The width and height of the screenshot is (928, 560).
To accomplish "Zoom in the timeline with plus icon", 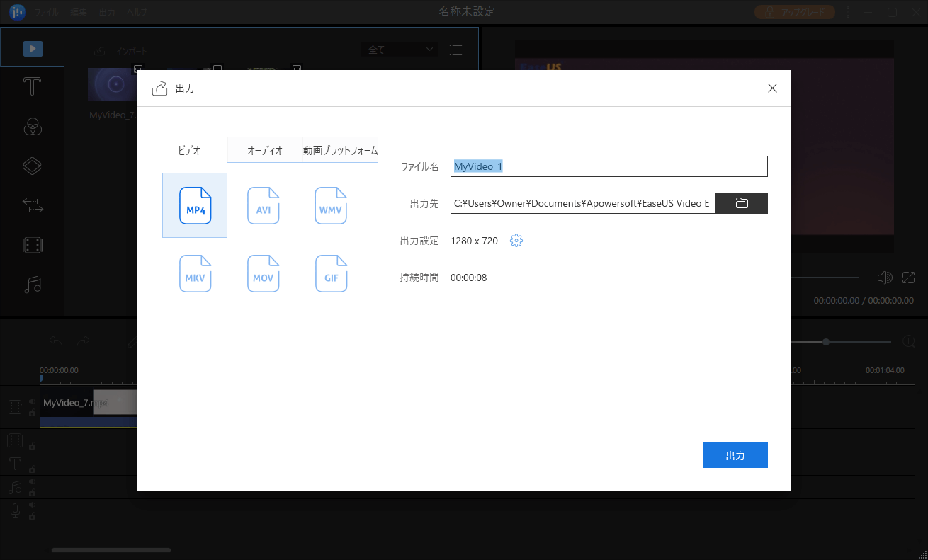I will point(909,342).
